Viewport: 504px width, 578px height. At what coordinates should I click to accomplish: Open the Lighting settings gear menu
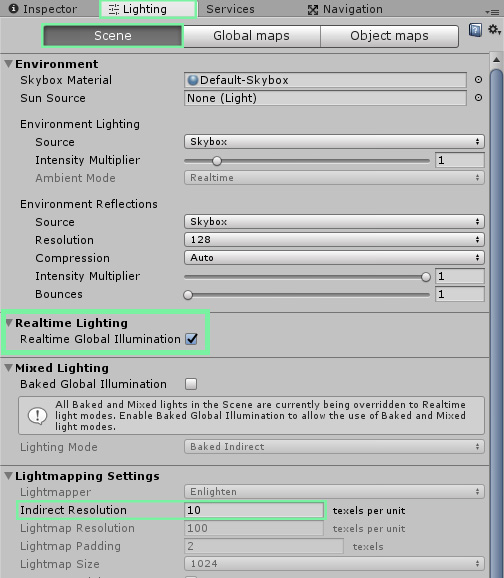pyautogui.click(x=494, y=29)
